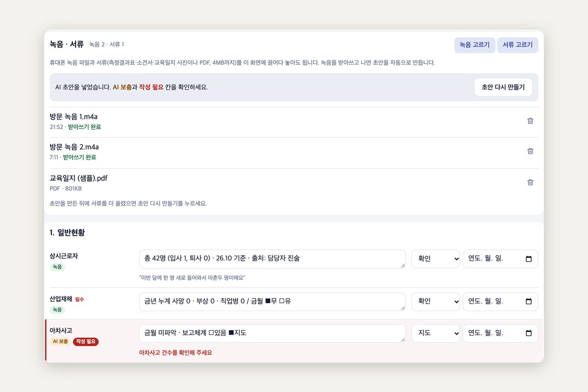Edit the 상시근로자 text field
The image size is (588, 392).
[x=272, y=259]
